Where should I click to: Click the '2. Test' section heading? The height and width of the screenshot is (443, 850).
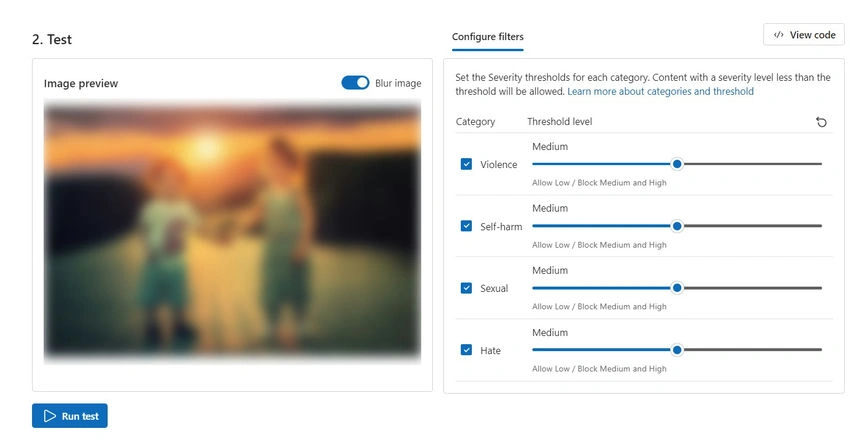(x=51, y=40)
